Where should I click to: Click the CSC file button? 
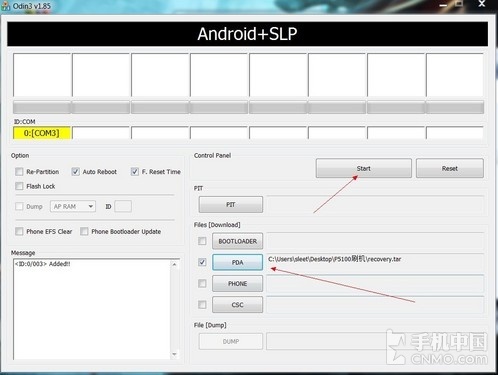pyautogui.click(x=237, y=305)
